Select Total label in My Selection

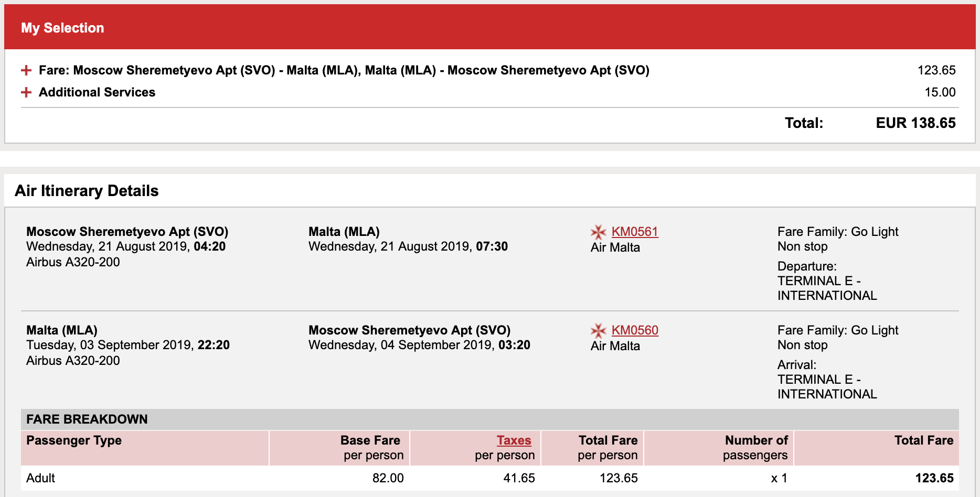click(804, 123)
